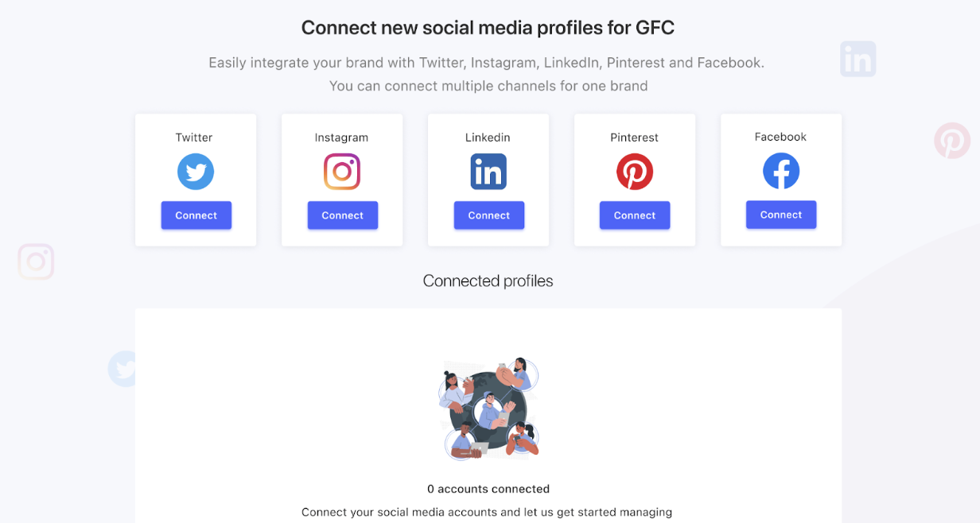This screenshot has height=523, width=980.
Task: Click the Instagram camera logo icon
Action: pyautogui.click(x=342, y=172)
